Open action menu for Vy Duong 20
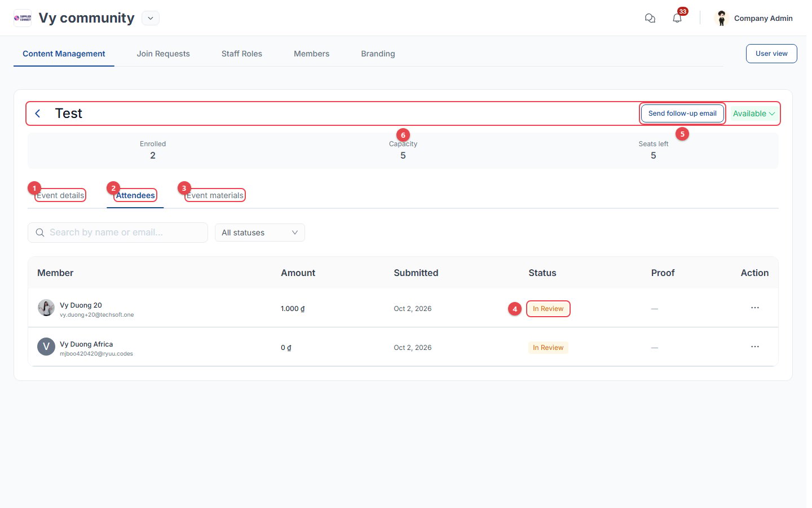Screen dimensions: 812x508 click(755, 308)
